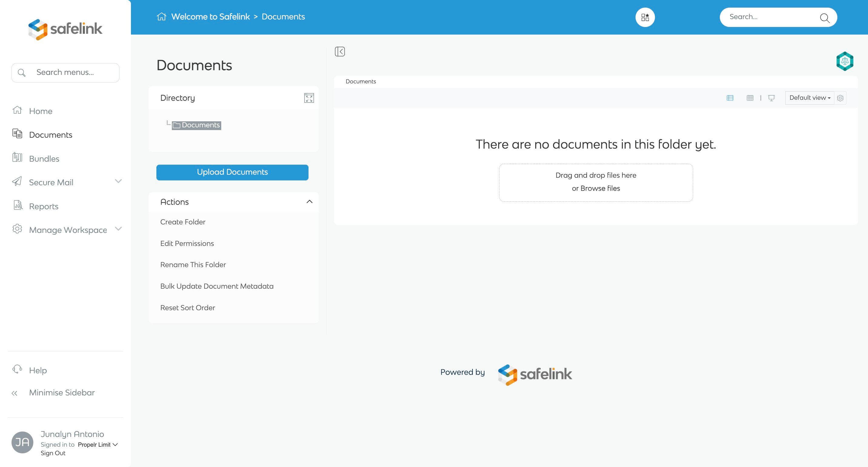Collapse the Actions panel
The height and width of the screenshot is (467, 868).
[x=309, y=202]
